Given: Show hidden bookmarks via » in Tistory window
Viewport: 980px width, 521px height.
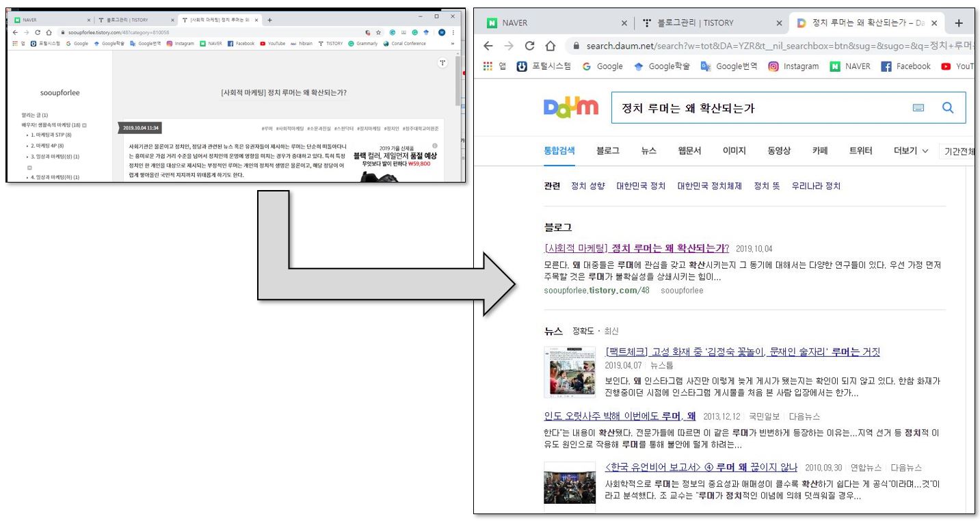Looking at the screenshot, I should [452, 43].
